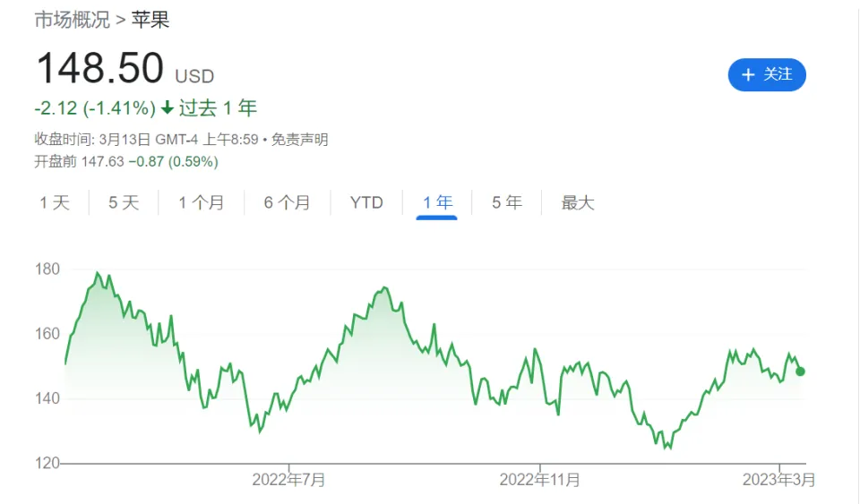Click the 148.50 price value
This screenshot has width=860, height=504.
(99, 68)
